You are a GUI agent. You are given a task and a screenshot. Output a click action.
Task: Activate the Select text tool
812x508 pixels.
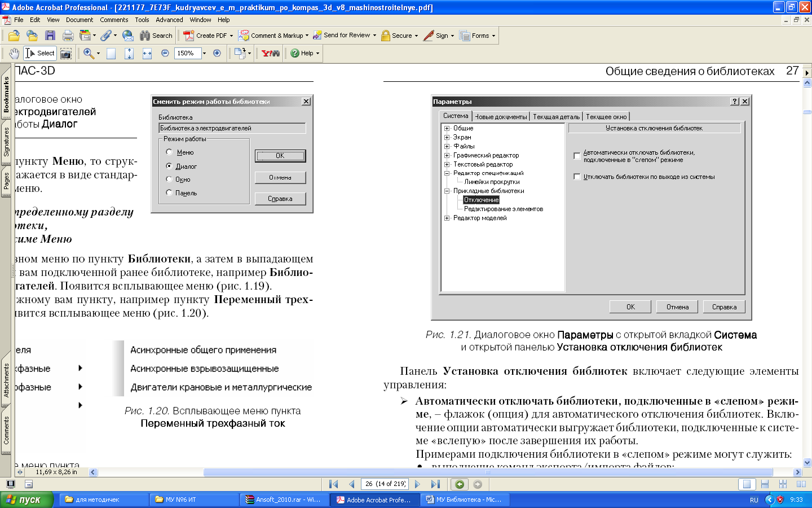coord(40,53)
